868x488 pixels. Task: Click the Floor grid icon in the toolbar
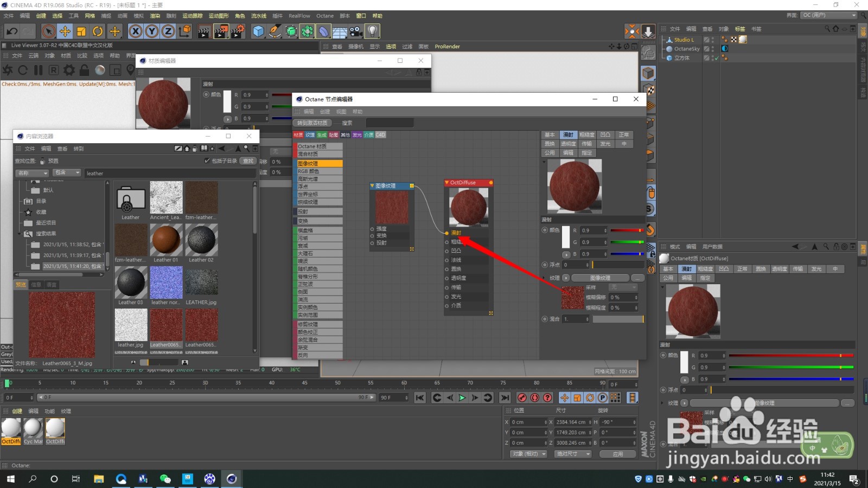(340, 31)
